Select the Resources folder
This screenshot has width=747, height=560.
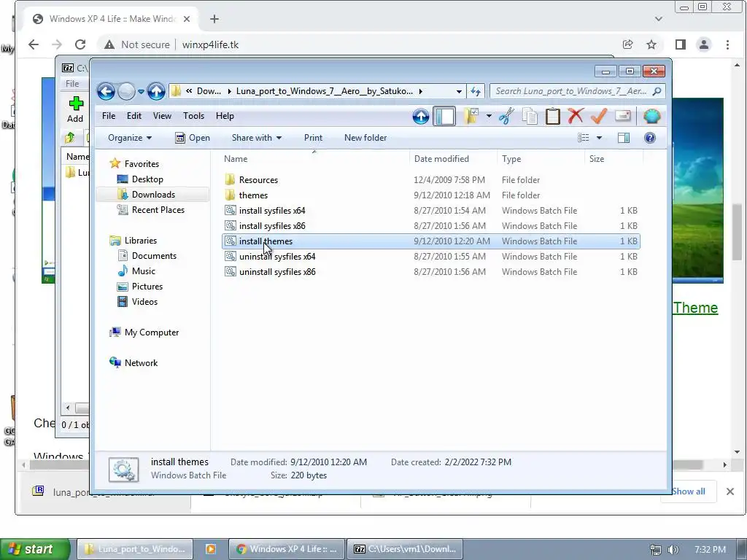coord(431,180)
